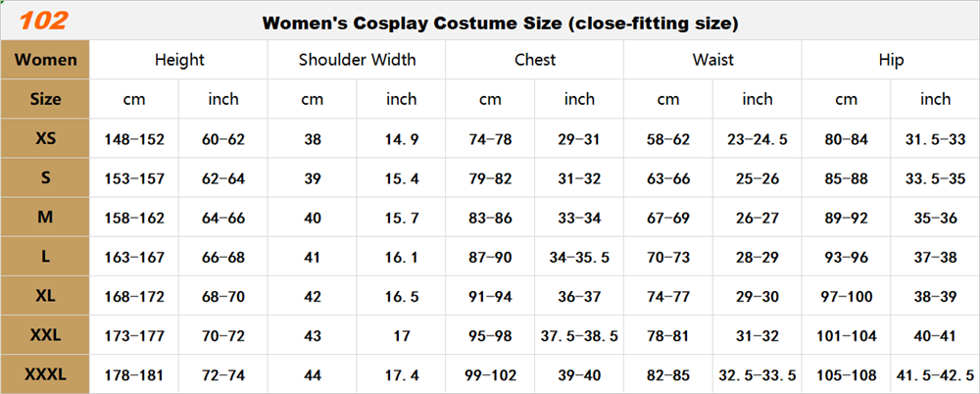
Task: Click the XXXL size row label
Action: coord(45,374)
